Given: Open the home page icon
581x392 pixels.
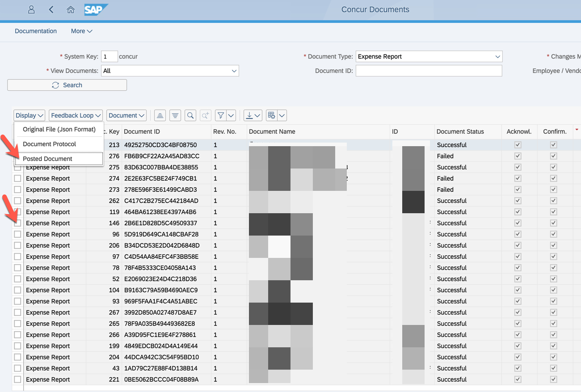Looking at the screenshot, I should click(x=71, y=9).
